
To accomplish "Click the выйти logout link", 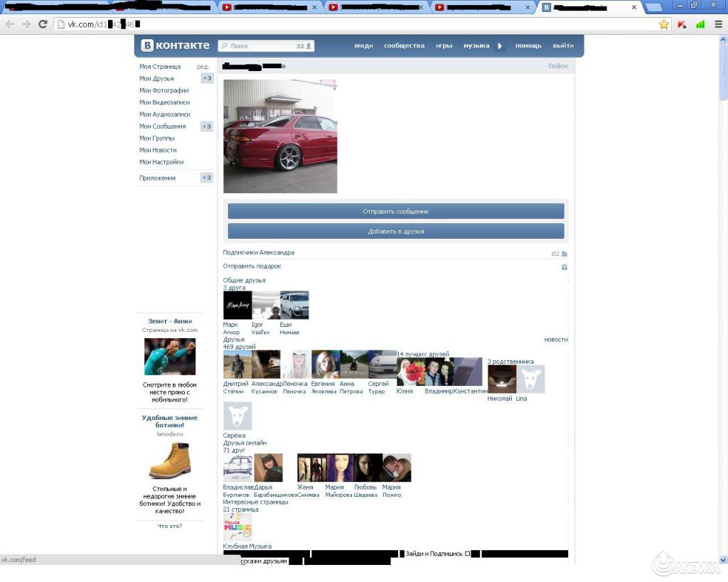I will [x=562, y=46].
